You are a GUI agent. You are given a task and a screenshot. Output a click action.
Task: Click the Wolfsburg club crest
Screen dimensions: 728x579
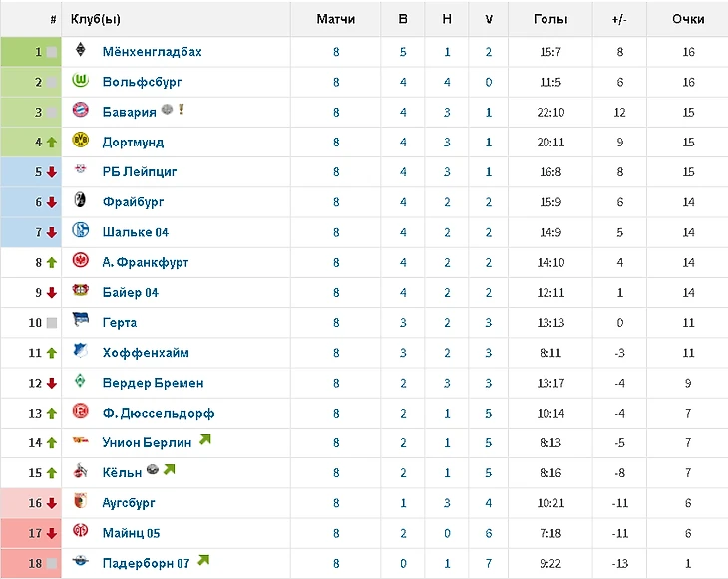tap(82, 81)
